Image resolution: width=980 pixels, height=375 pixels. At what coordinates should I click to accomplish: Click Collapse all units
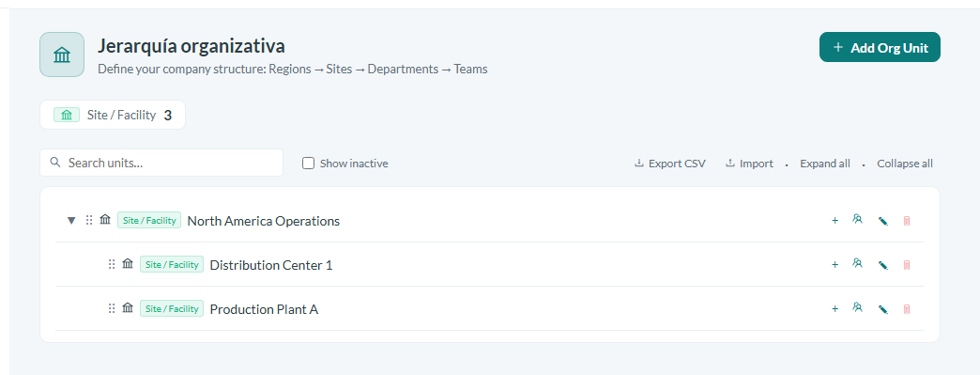coord(904,164)
